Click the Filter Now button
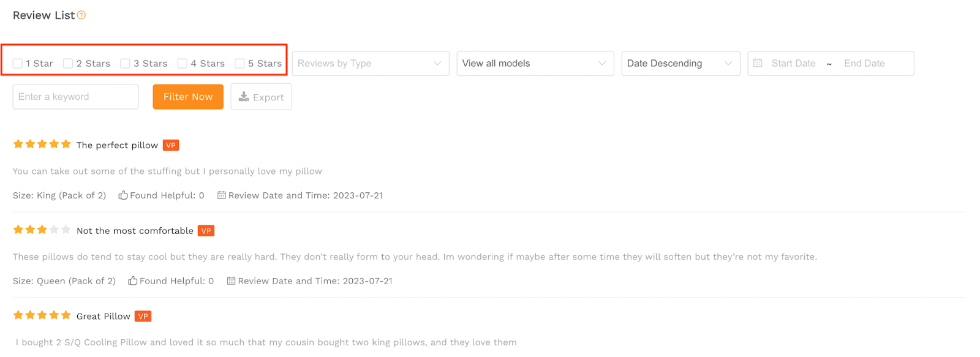The image size is (980, 357). coord(188,97)
